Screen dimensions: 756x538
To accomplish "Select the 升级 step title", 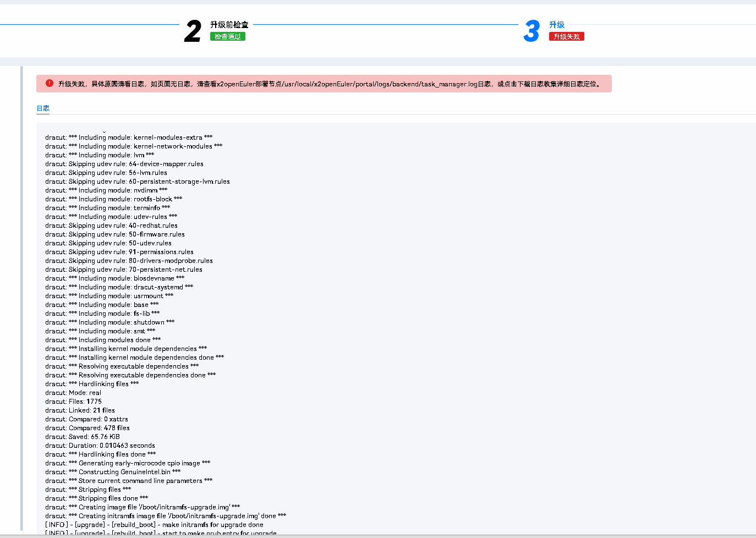I will [x=557, y=25].
